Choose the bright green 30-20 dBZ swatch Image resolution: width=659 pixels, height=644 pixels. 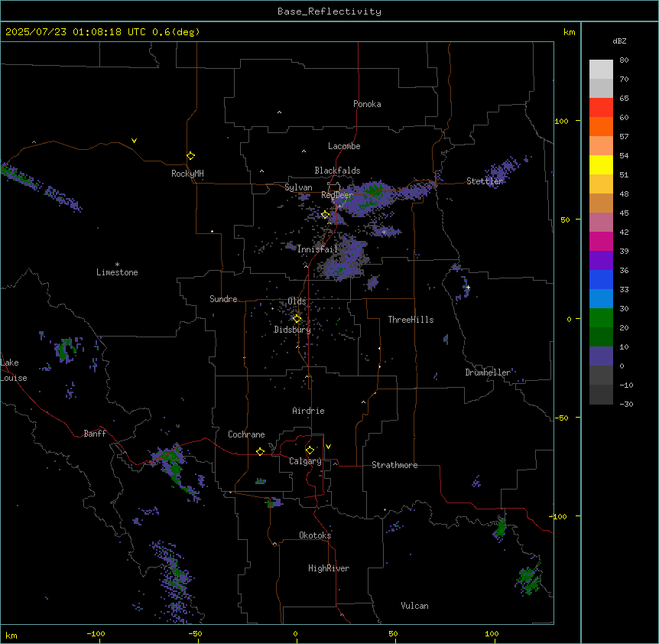pyautogui.click(x=601, y=318)
